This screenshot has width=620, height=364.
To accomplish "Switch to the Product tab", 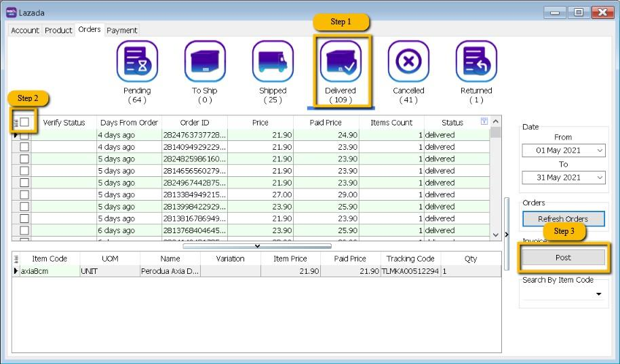I will 58,31.
